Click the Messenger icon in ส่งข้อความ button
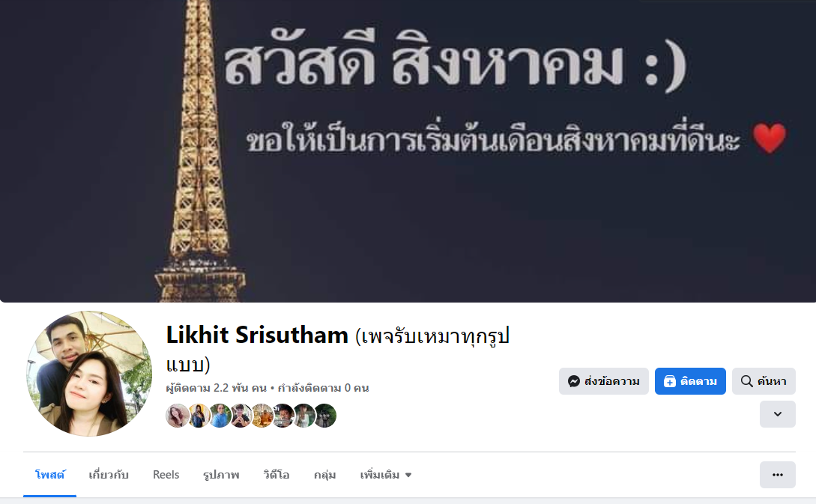 pos(573,381)
